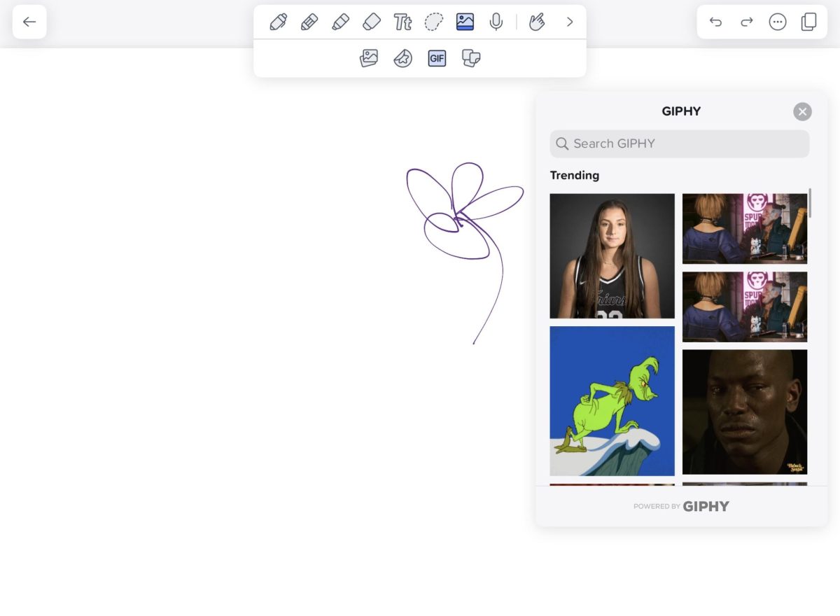Insert the crying man GIF

click(x=745, y=412)
